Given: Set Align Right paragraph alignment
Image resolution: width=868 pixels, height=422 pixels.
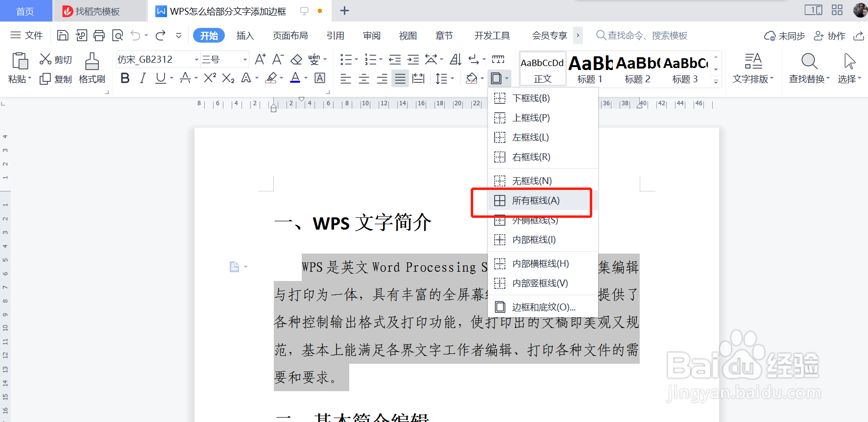Looking at the screenshot, I should coord(382,78).
